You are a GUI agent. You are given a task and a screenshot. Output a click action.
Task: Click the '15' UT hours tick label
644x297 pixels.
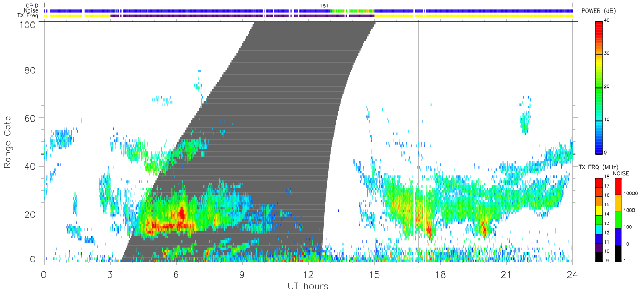[374, 273]
